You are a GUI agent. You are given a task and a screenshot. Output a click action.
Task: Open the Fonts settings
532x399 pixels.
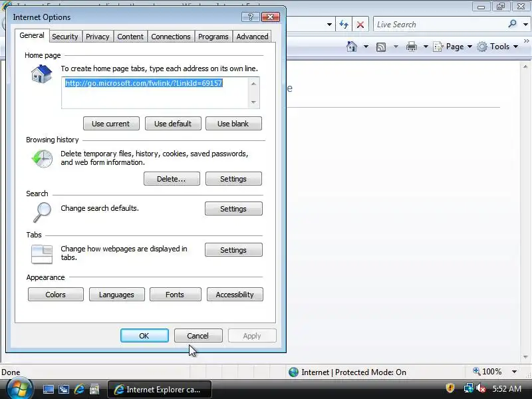tap(175, 295)
